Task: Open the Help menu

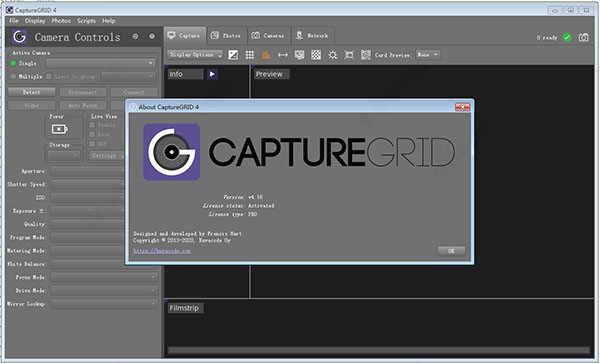Action: click(109, 21)
